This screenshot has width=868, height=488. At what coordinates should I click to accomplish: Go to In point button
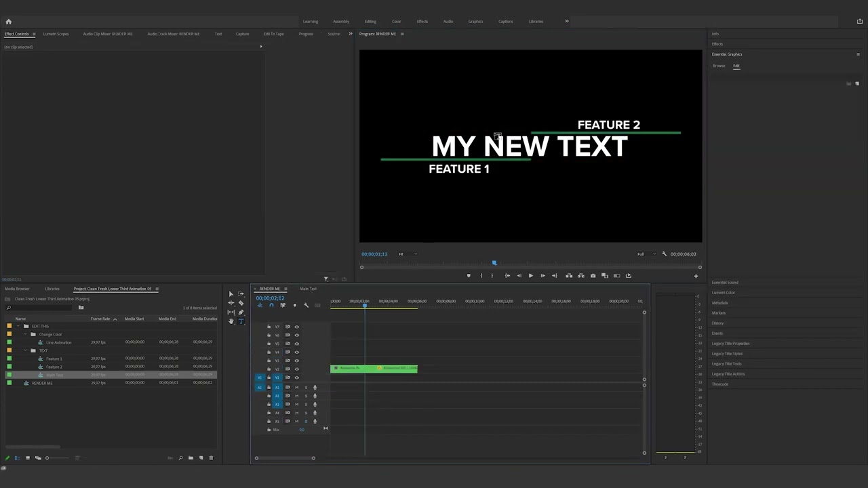(507, 276)
